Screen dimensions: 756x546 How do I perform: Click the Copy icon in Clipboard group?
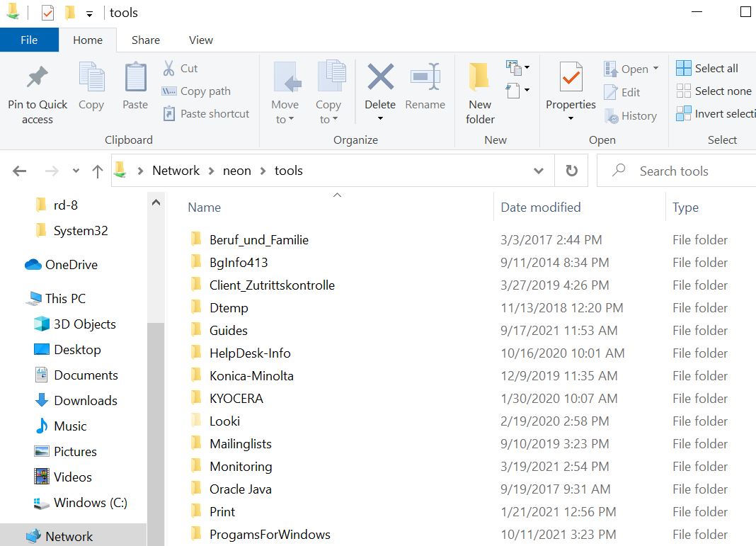(x=91, y=78)
